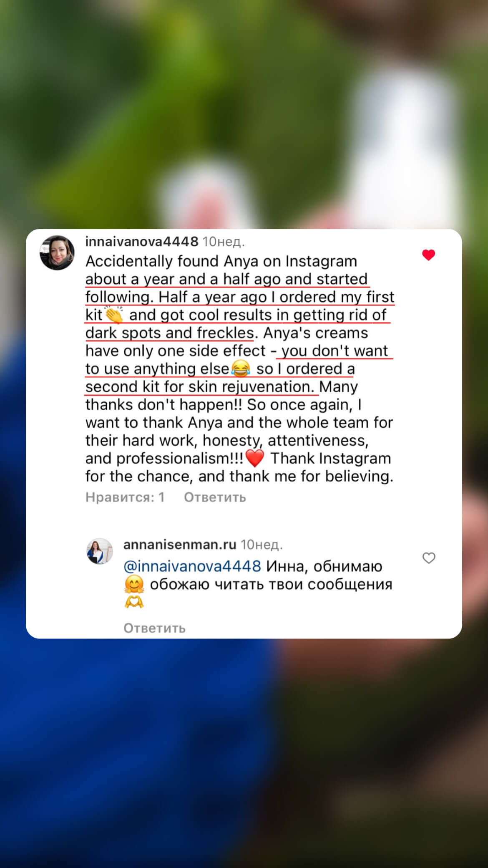Image resolution: width=488 pixels, height=868 pixels.
Task: Open the innaivanova4448 username link
Action: (142, 241)
